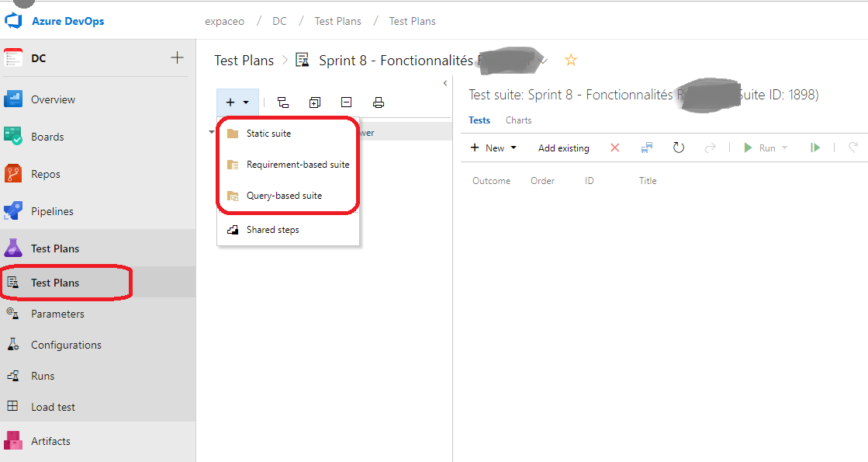Select the DC project name in sidebar
This screenshot has height=462, width=868.
click(38, 58)
